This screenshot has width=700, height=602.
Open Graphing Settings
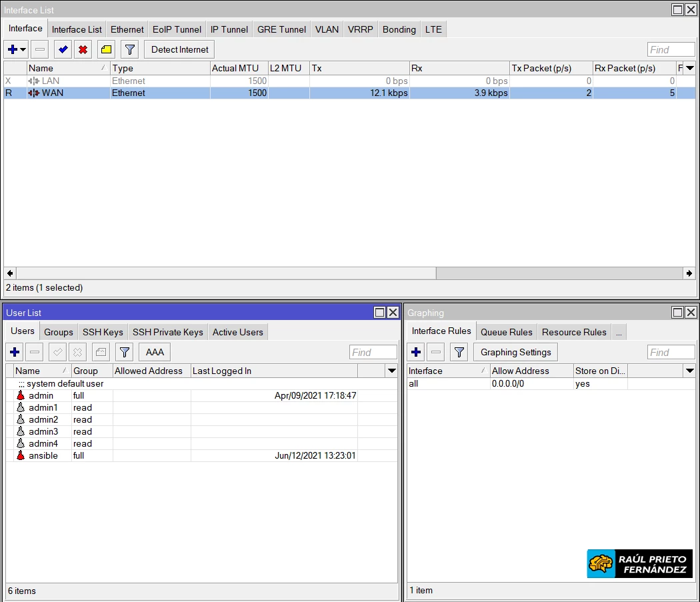point(515,352)
